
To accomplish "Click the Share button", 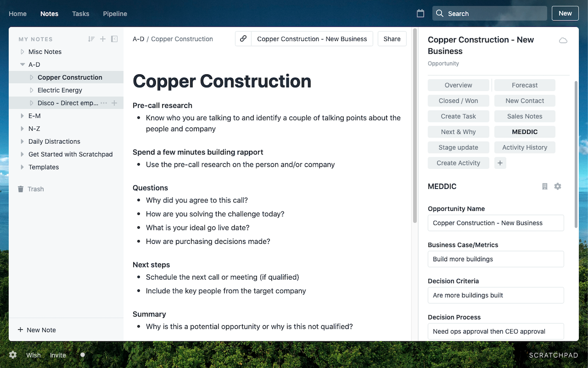I will pyautogui.click(x=392, y=39).
